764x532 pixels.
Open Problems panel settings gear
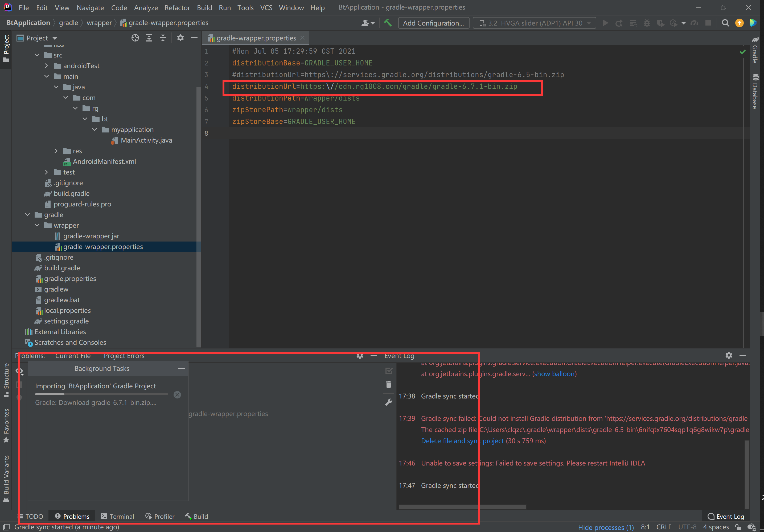point(360,355)
